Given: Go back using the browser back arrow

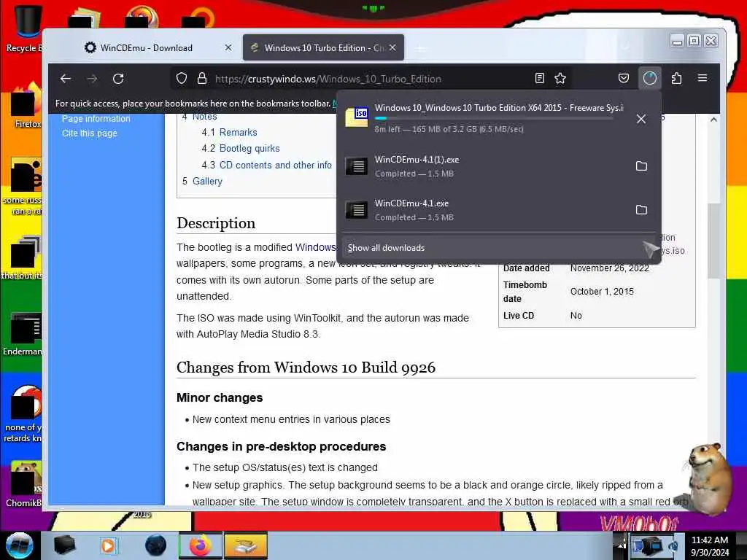Looking at the screenshot, I should point(66,79).
